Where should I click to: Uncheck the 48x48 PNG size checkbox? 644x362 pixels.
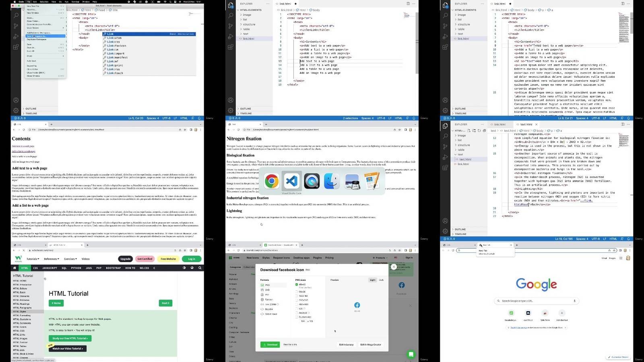(297, 284)
